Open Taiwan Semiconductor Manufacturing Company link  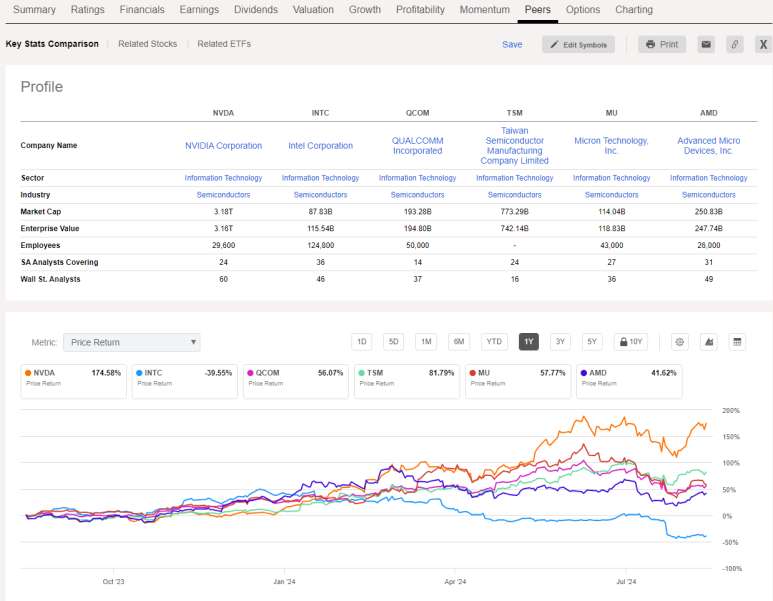coord(514,145)
